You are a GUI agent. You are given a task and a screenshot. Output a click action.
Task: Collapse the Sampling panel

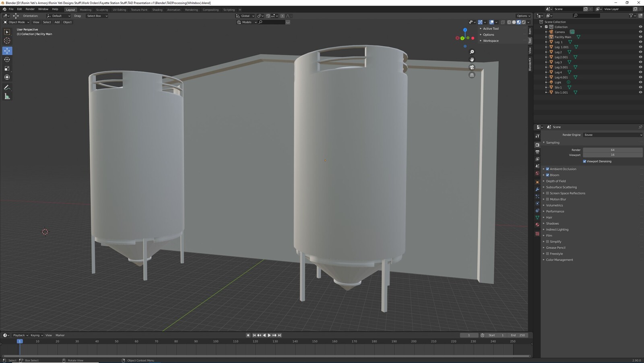[553, 142]
